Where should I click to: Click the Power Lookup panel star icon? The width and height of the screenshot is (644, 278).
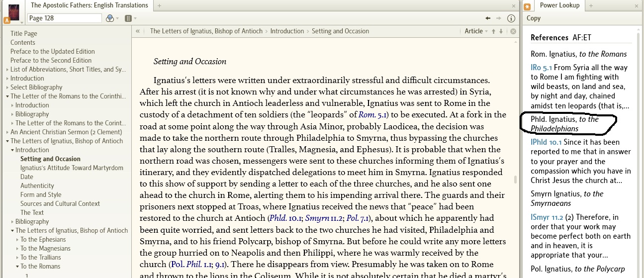[527, 6]
